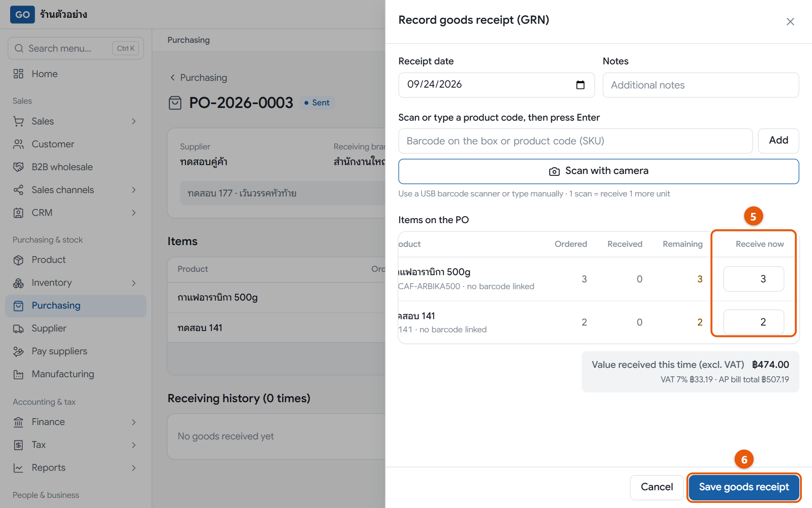Expand the Sales channels submenu chevron
812x508 pixels.
(x=134, y=190)
